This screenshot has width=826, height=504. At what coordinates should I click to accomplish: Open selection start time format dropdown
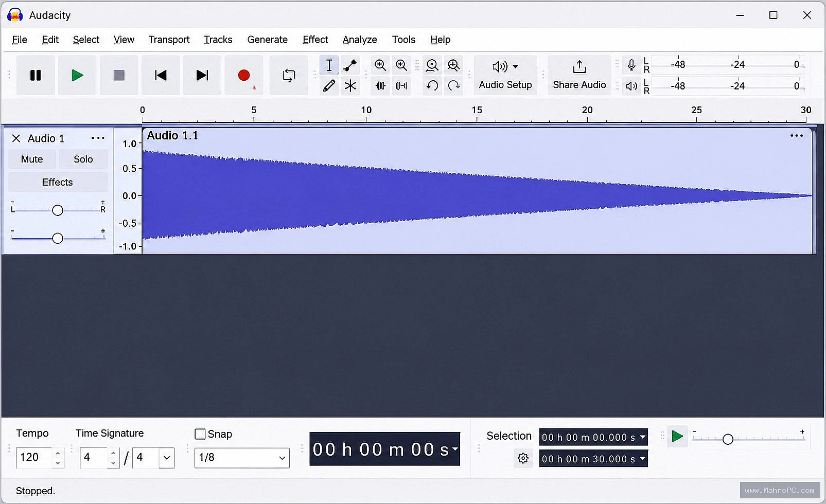(643, 437)
